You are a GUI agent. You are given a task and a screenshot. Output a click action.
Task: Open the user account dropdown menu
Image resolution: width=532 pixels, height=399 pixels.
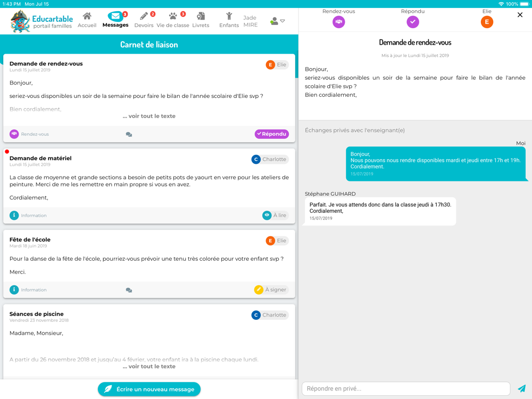(x=278, y=21)
